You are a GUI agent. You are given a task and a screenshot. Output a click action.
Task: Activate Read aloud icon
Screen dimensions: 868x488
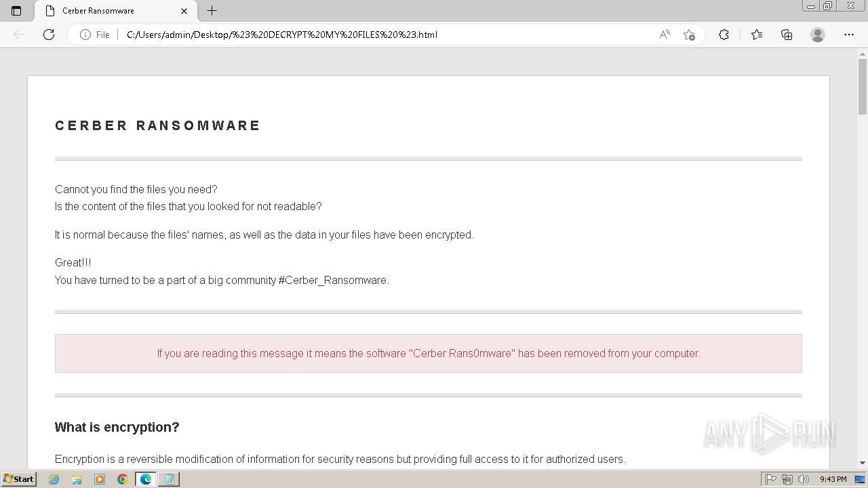tap(665, 35)
